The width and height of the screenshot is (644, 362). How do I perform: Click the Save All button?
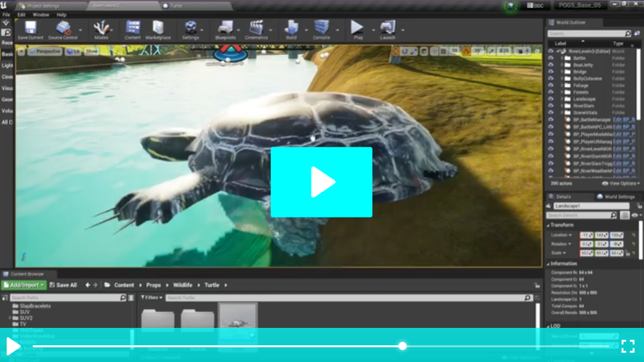tap(64, 285)
